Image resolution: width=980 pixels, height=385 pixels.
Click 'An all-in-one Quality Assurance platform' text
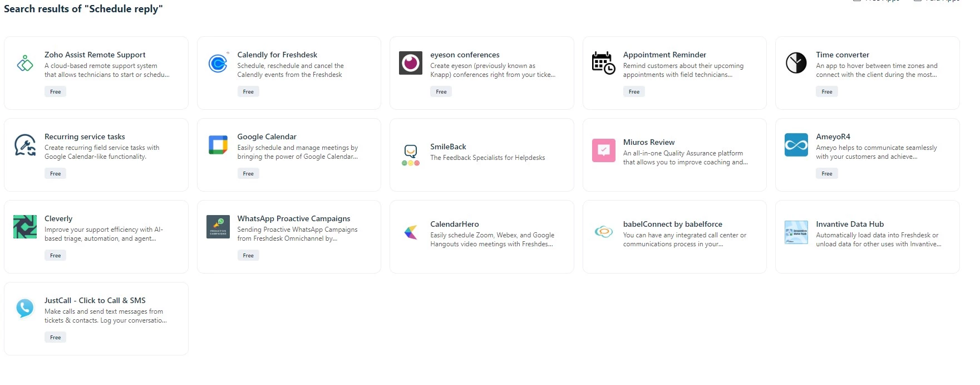pyautogui.click(x=683, y=153)
